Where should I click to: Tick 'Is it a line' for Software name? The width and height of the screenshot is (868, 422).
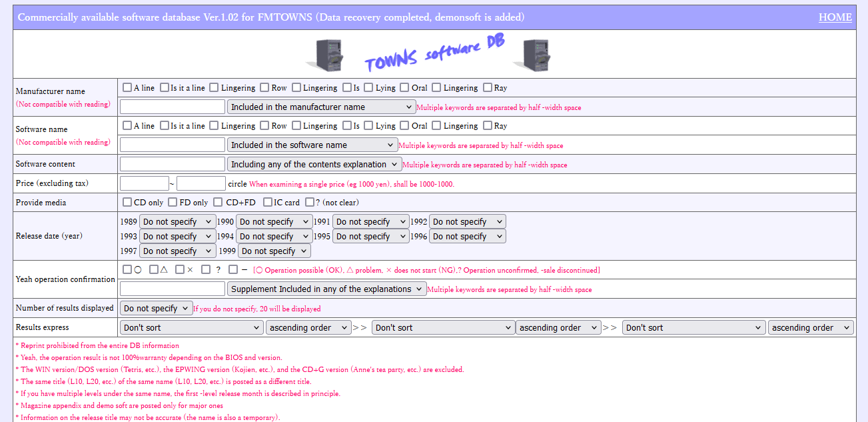(164, 125)
